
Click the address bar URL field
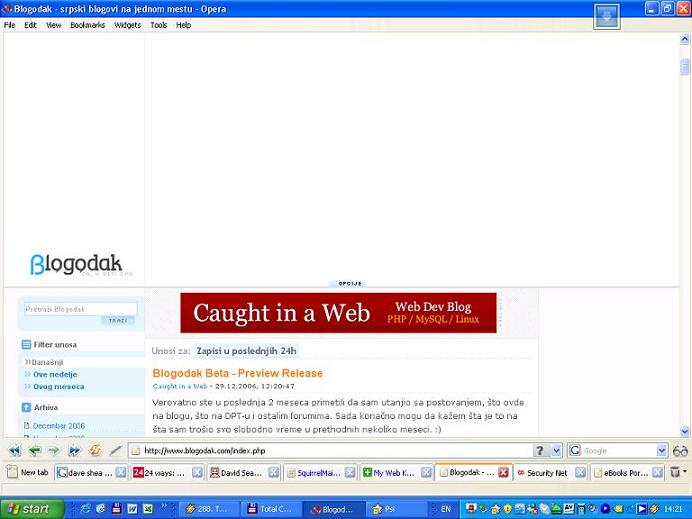(331, 451)
